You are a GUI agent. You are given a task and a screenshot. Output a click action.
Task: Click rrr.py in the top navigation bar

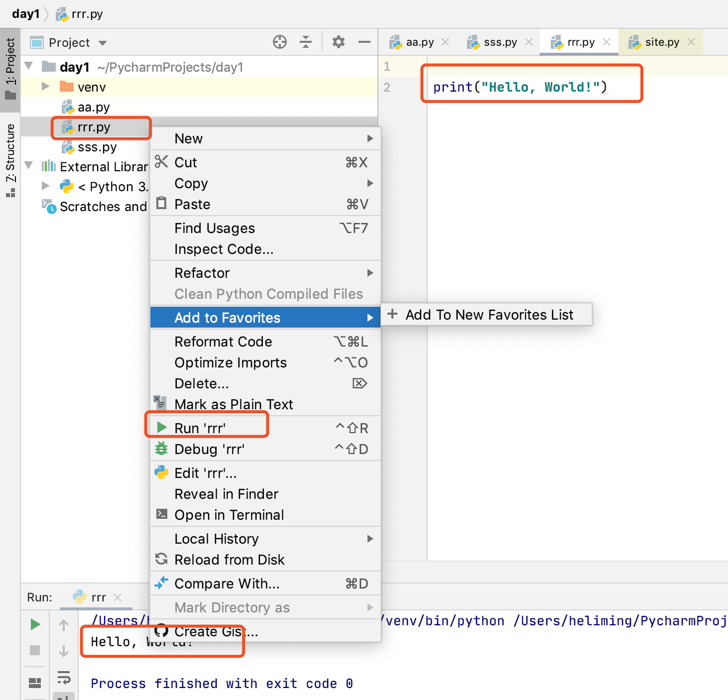tap(80, 14)
